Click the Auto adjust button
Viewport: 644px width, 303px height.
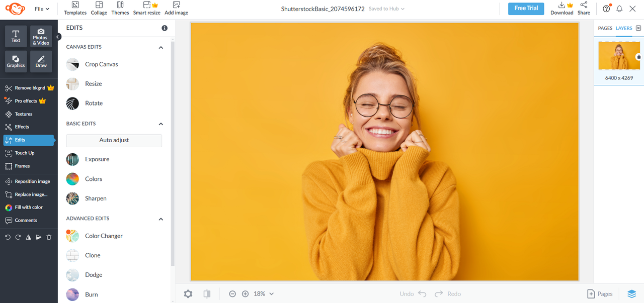click(114, 140)
